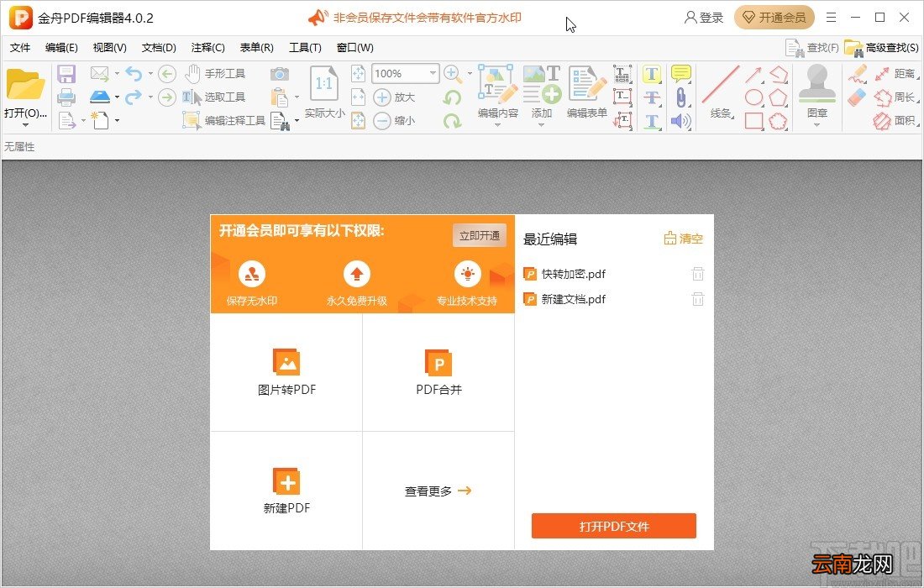Viewport: 924px width, 588px height.
Task: Click the blue scanner icon
Action: (x=100, y=97)
